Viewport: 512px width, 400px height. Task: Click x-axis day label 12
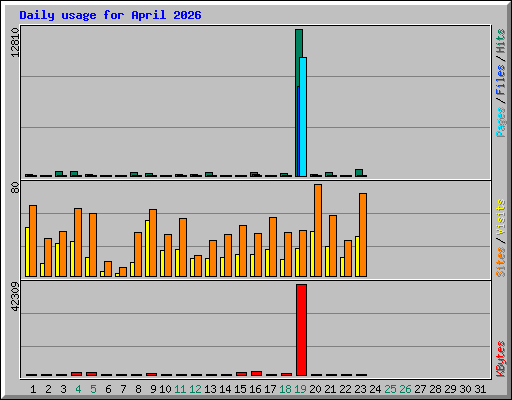point(195,389)
